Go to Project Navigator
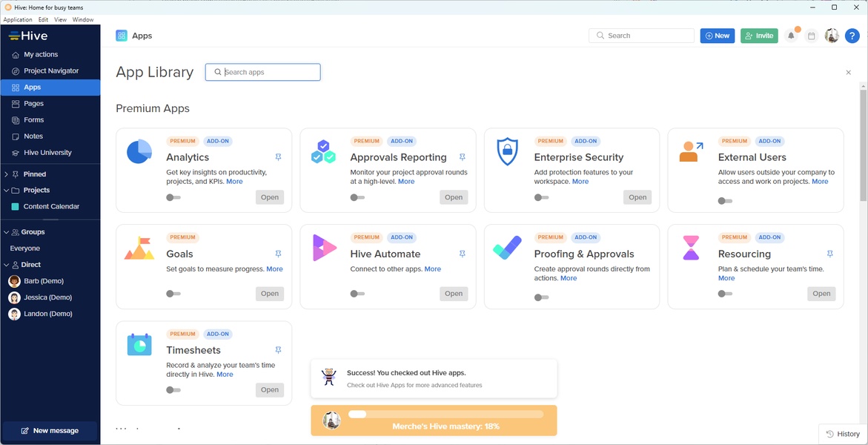Screen dimensions: 868x445 [50, 71]
